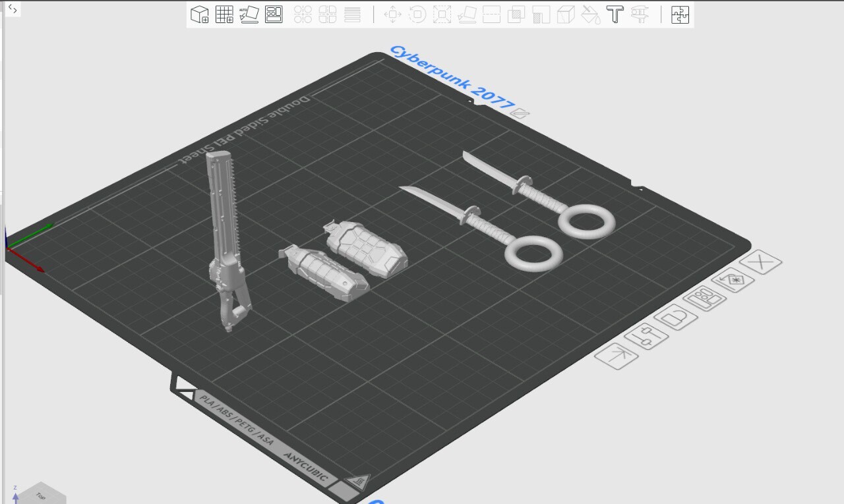This screenshot has height=504, width=844.
Task: Switch to the Assembly view puzzle icon
Action: (x=680, y=14)
